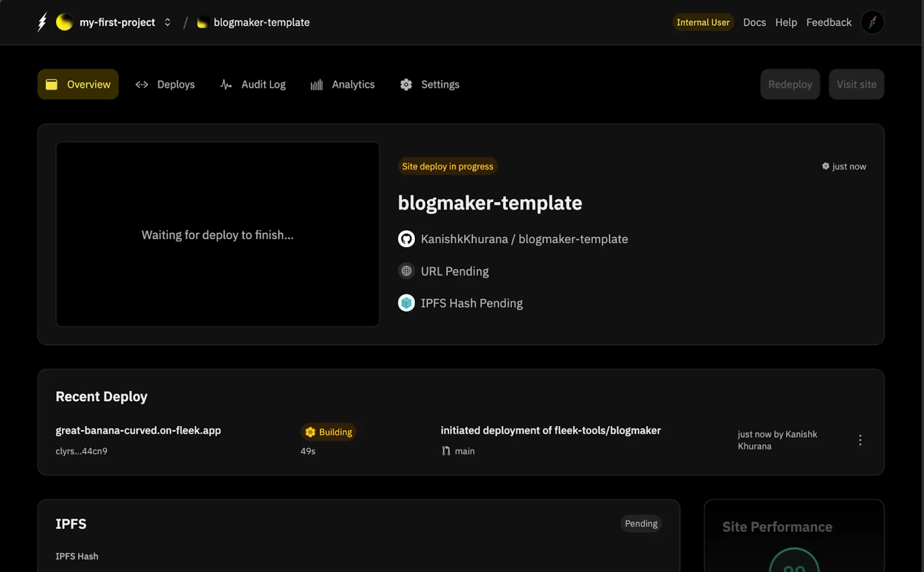This screenshot has width=924, height=572.
Task: Expand the my-first-project switcher chevron
Action: click(x=167, y=22)
